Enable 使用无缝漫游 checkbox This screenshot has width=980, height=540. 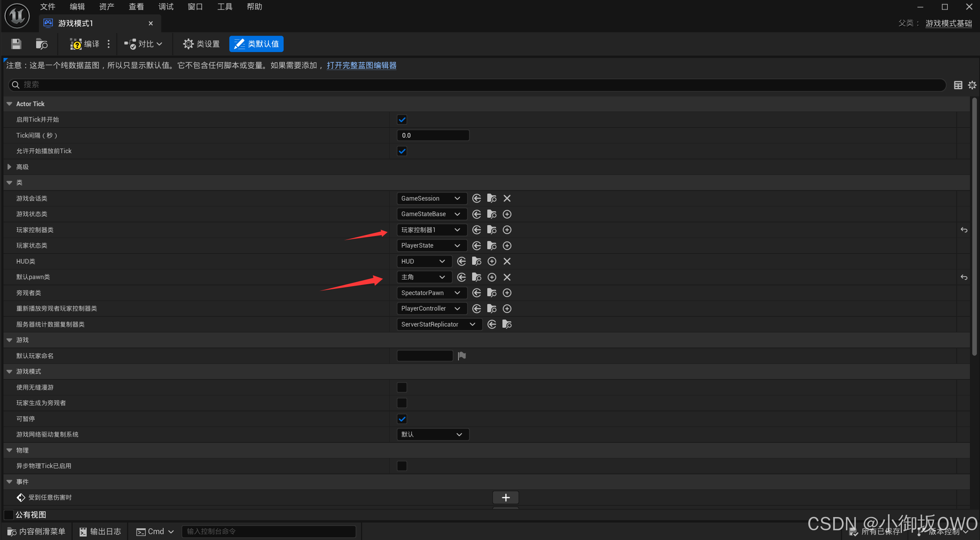pos(402,387)
